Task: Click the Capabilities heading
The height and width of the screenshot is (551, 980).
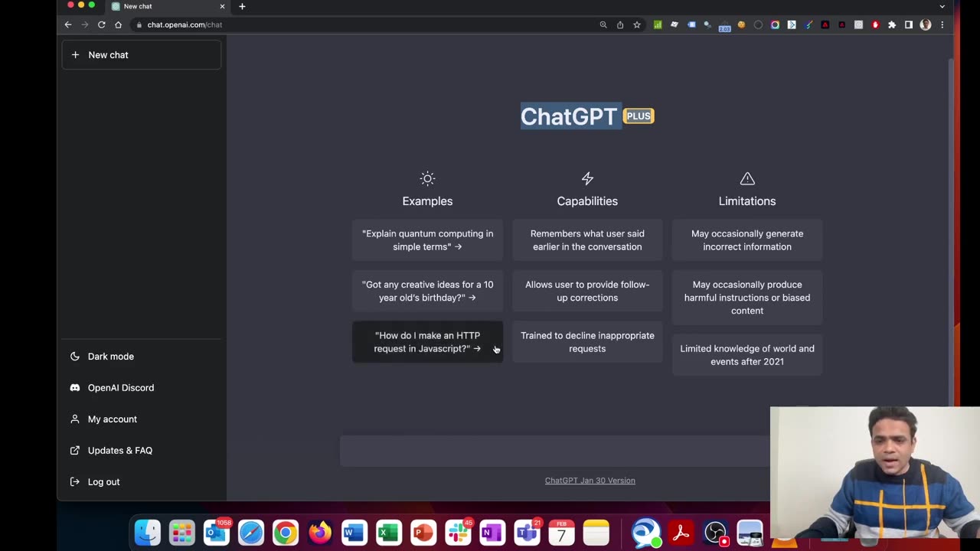Action: click(587, 201)
